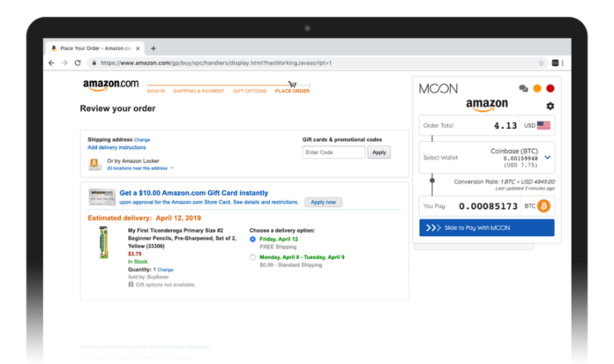Go to SHIPPING & PAYMENT step
The image size is (614, 364).
pyautogui.click(x=198, y=91)
